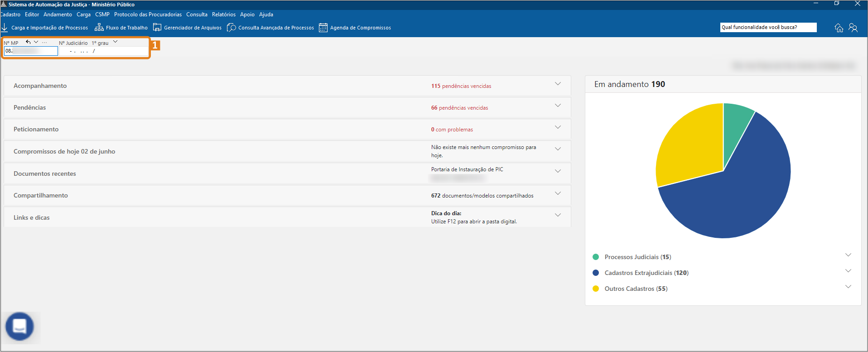Open Carga e Importação de Processos
This screenshot has height=352, width=868.
[45, 28]
